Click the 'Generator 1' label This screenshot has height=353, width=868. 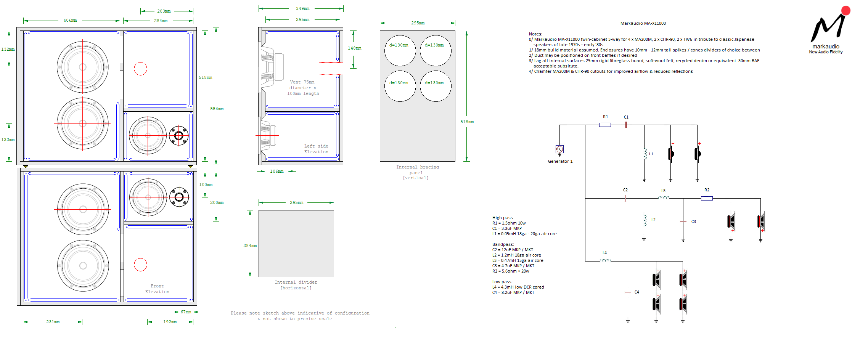coord(560,161)
